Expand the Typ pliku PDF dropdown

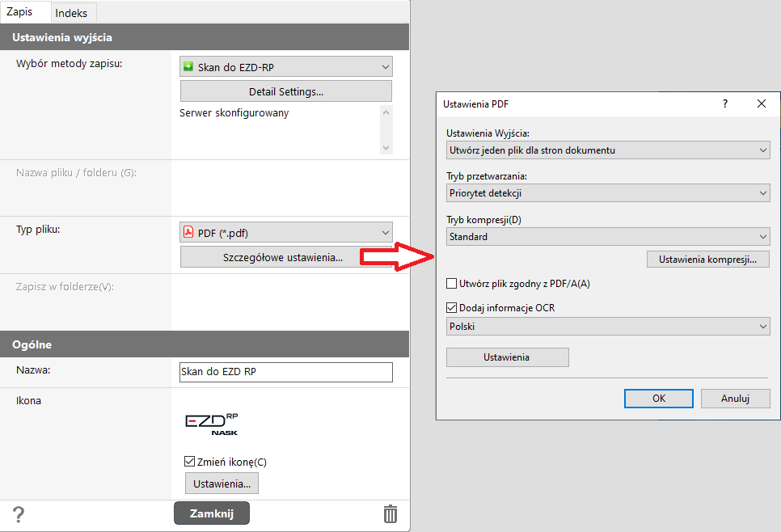click(x=285, y=233)
